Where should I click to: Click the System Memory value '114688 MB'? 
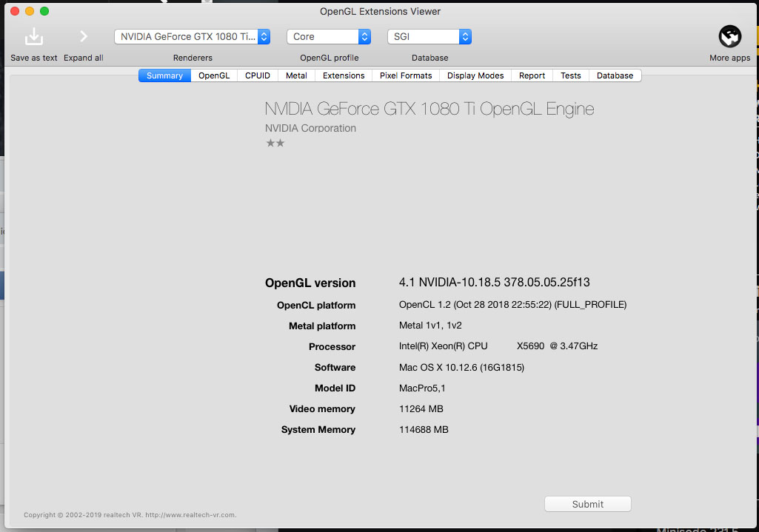[x=424, y=430]
